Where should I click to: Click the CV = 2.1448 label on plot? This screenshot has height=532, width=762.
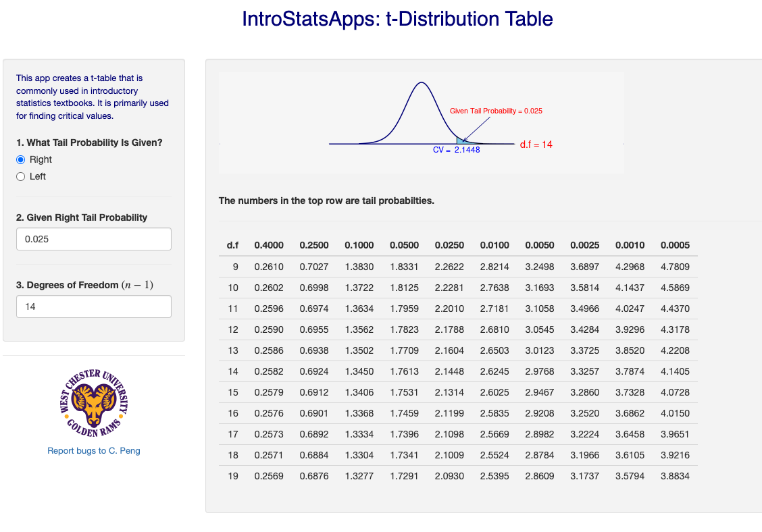[457, 150]
